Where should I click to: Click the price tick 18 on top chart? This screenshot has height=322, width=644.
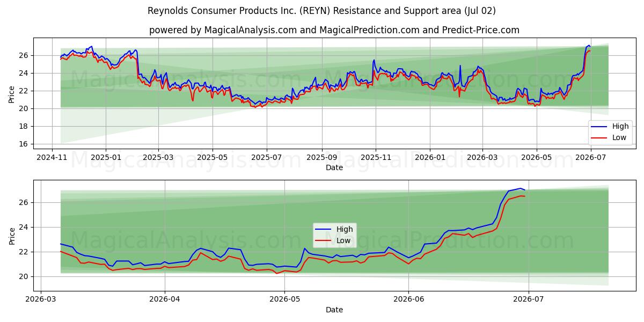(x=25, y=126)
